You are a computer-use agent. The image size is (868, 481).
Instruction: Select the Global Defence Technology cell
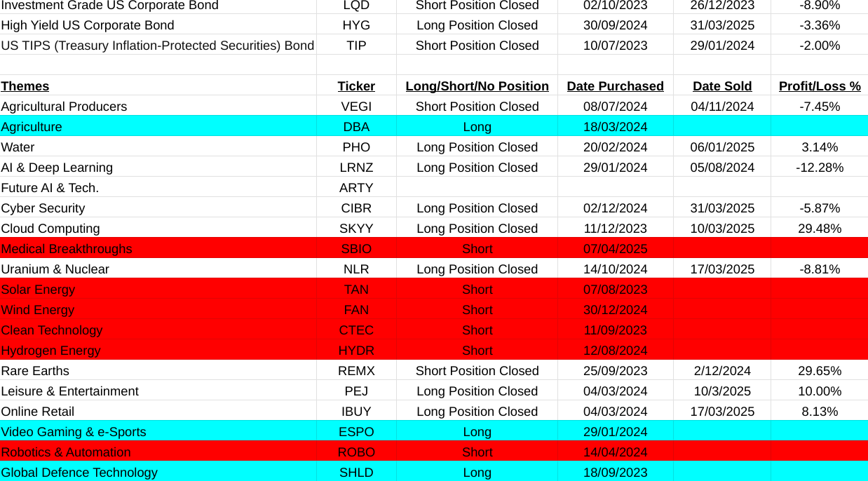pos(79,473)
